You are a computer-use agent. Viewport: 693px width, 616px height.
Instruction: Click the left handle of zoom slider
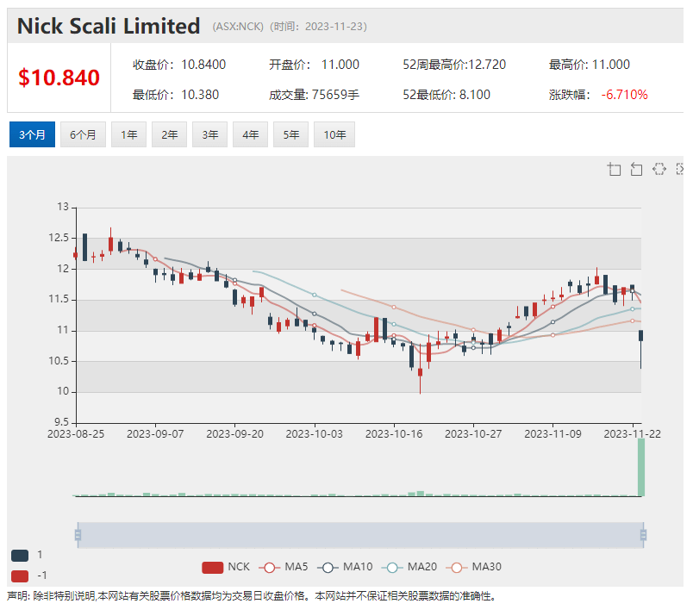pos(78,535)
